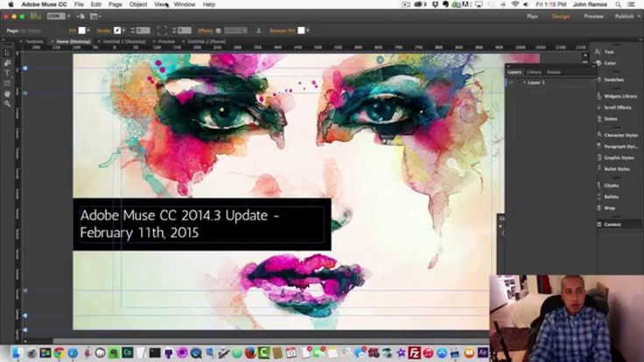This screenshot has width=644, height=362.
Task: Switch to Home (Desktop) document tab
Action: tap(73, 41)
